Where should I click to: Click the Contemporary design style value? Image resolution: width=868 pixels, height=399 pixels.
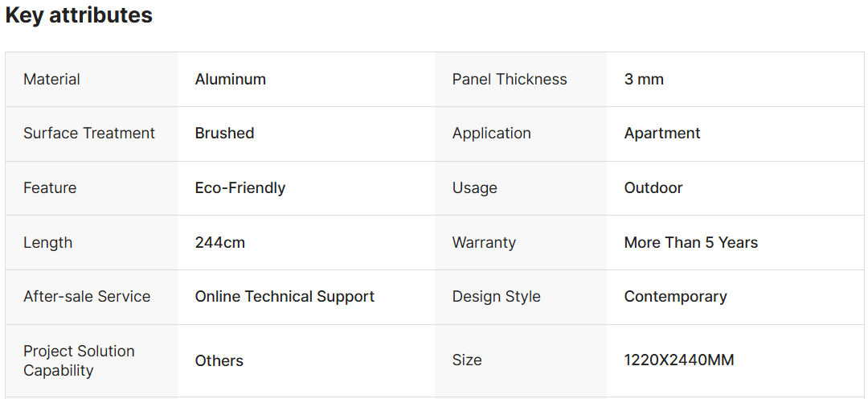click(675, 297)
